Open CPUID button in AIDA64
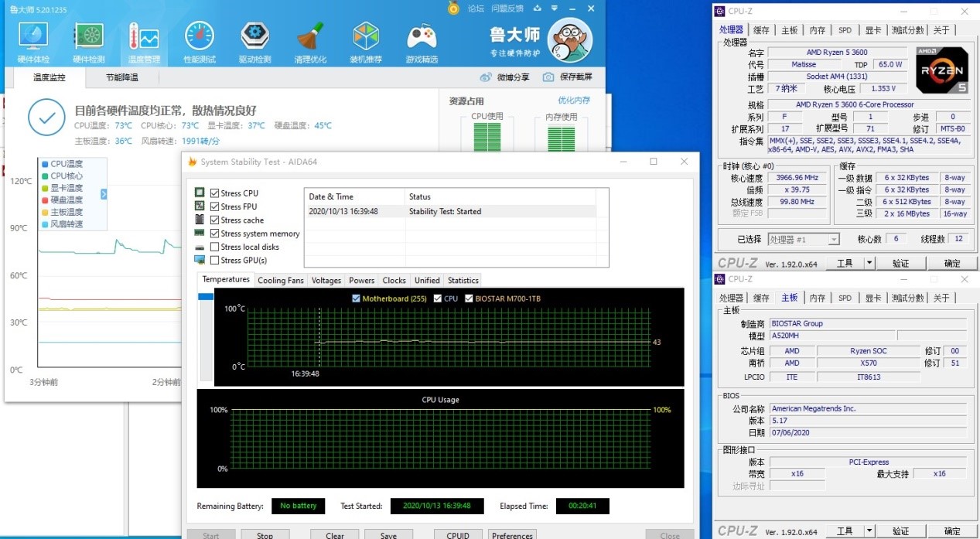Viewport: 980px width, 539px height. [x=458, y=535]
